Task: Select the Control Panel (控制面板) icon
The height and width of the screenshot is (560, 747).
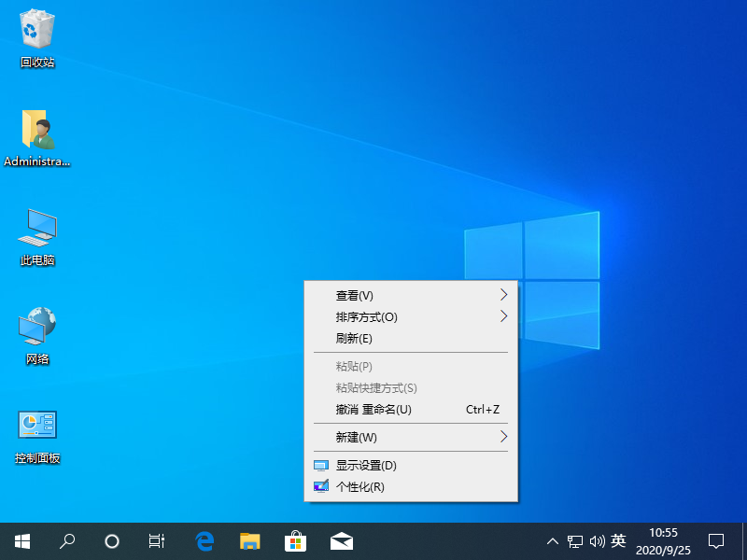Action: click(37, 427)
